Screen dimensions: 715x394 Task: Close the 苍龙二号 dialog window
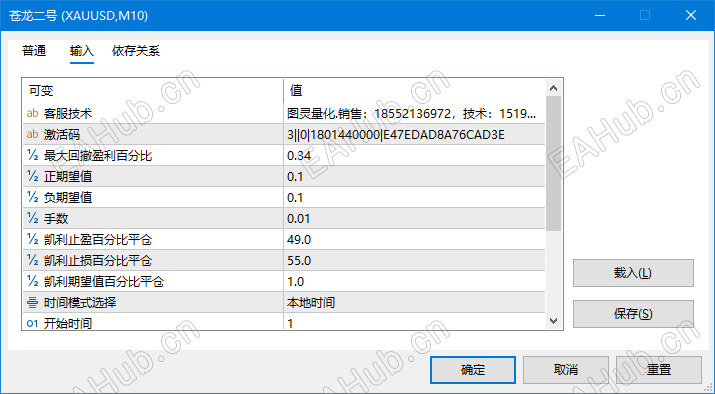(x=691, y=16)
